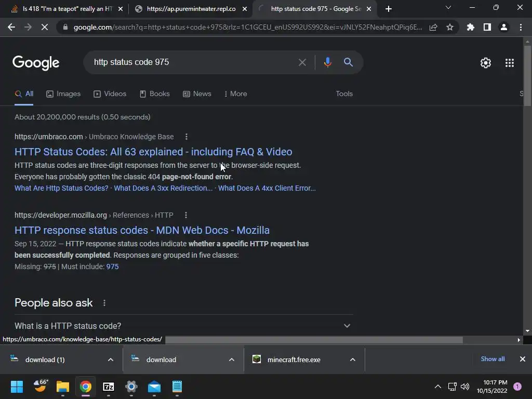532x399 pixels.
Task: Open the Windows Start menu
Action: click(x=17, y=387)
